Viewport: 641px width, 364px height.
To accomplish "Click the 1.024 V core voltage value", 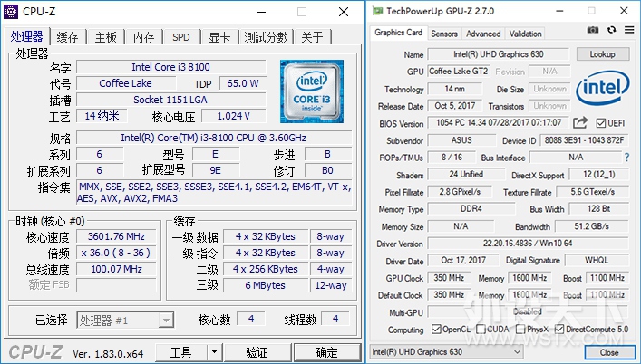I will click(233, 116).
